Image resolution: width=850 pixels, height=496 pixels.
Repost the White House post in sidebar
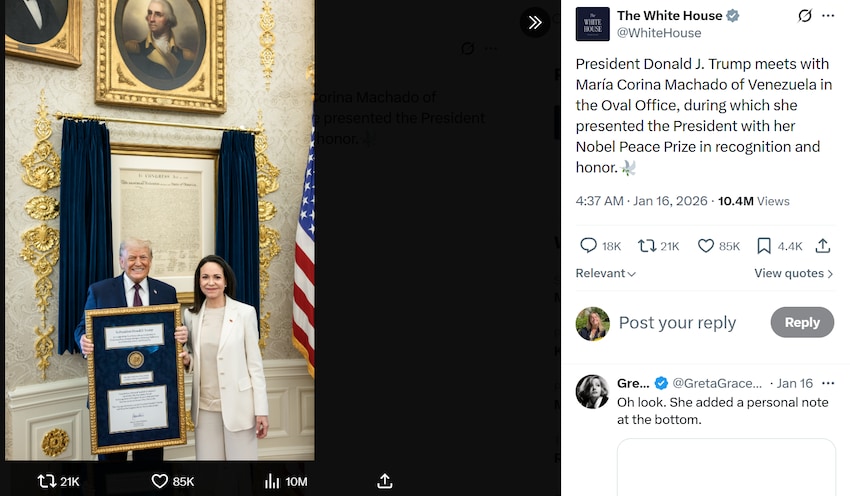(x=647, y=246)
